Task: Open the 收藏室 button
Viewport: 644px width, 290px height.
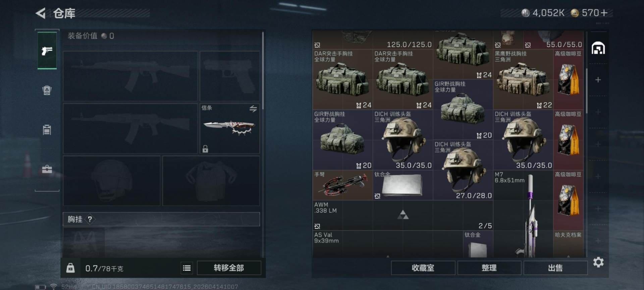Action: [423, 268]
